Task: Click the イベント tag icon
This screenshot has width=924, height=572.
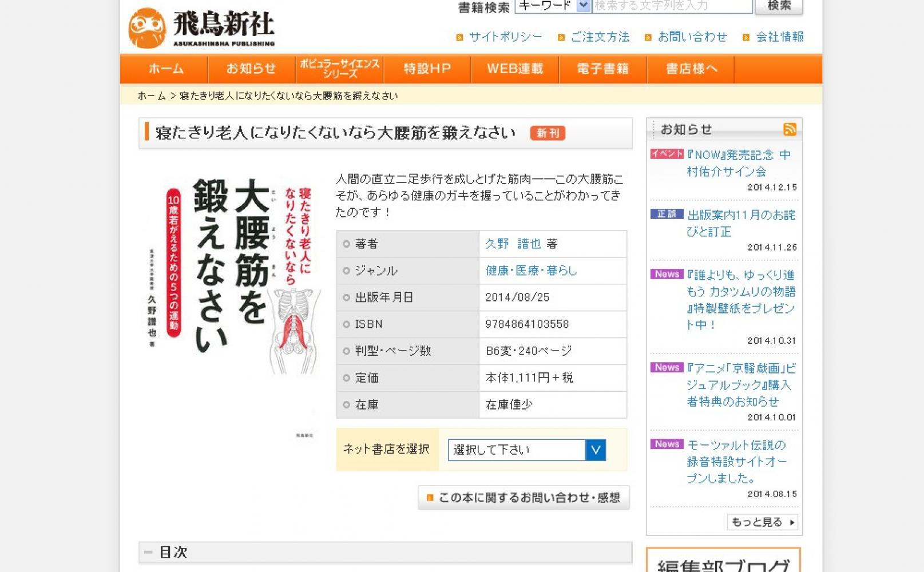Action: pyautogui.click(x=667, y=154)
